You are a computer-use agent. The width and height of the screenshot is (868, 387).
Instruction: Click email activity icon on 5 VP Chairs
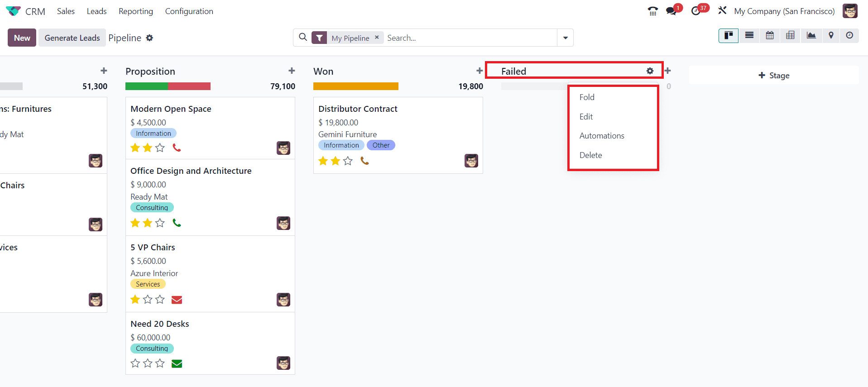[x=177, y=300]
